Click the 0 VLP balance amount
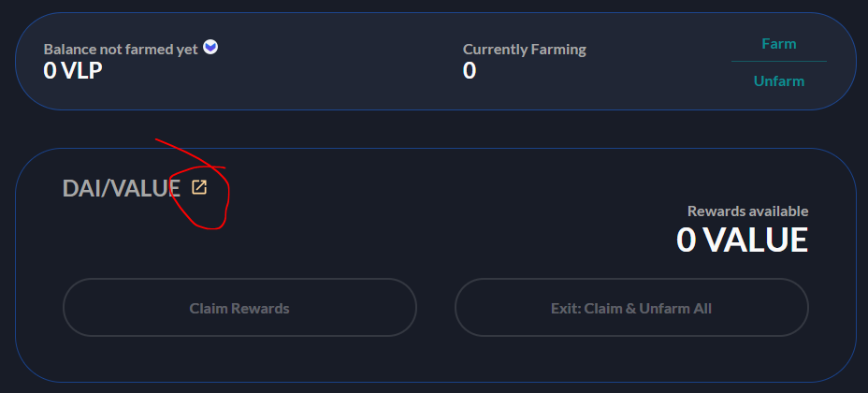868x393 pixels. (73, 70)
